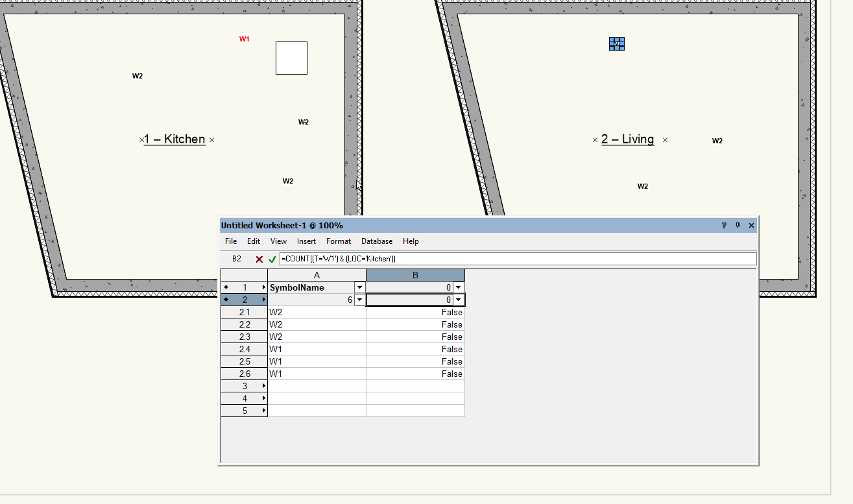Cancel the formula edit with red X
Image resolution: width=853 pixels, height=504 pixels.
(x=259, y=259)
